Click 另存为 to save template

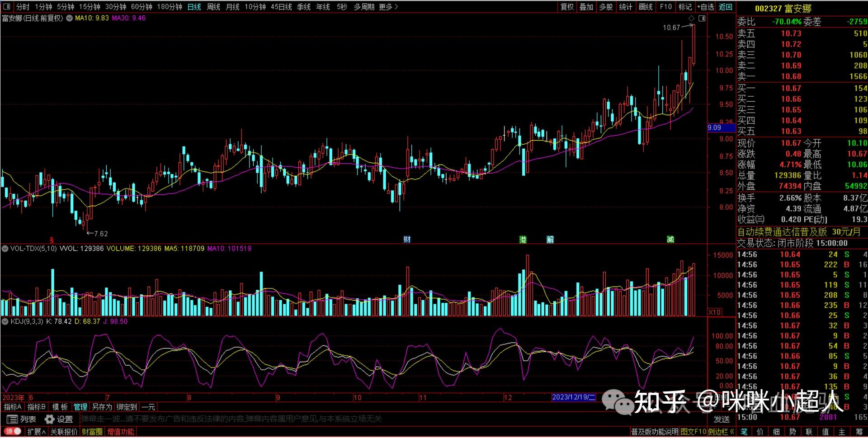[x=102, y=407]
